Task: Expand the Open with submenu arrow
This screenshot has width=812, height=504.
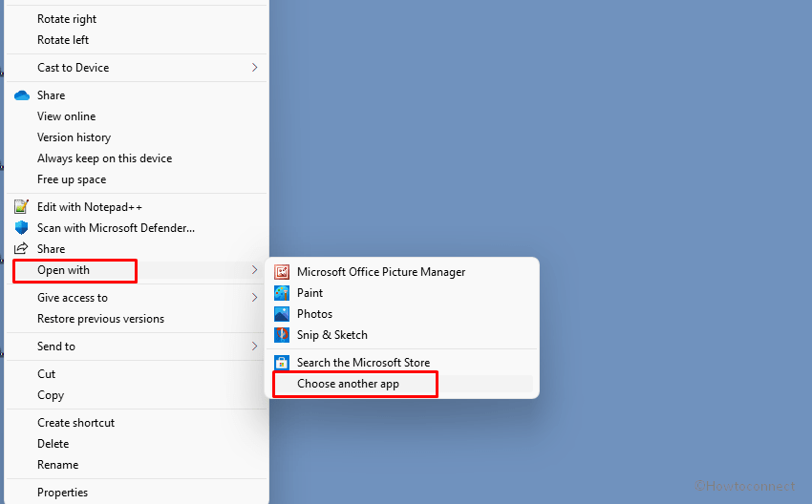Action: pos(254,269)
